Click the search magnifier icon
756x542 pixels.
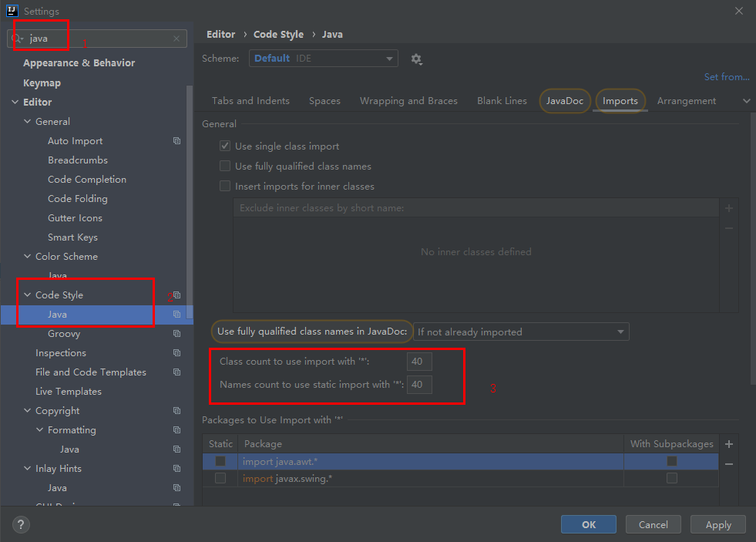[x=17, y=39]
